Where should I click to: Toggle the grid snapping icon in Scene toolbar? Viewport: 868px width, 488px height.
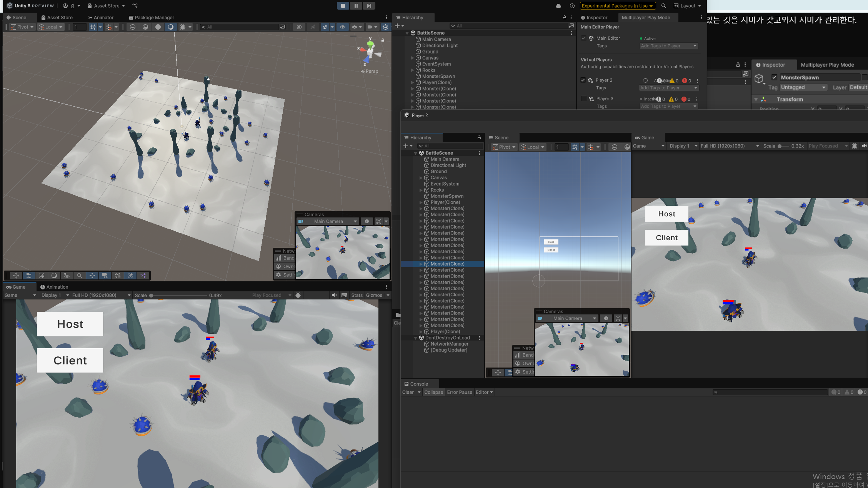[x=109, y=27]
